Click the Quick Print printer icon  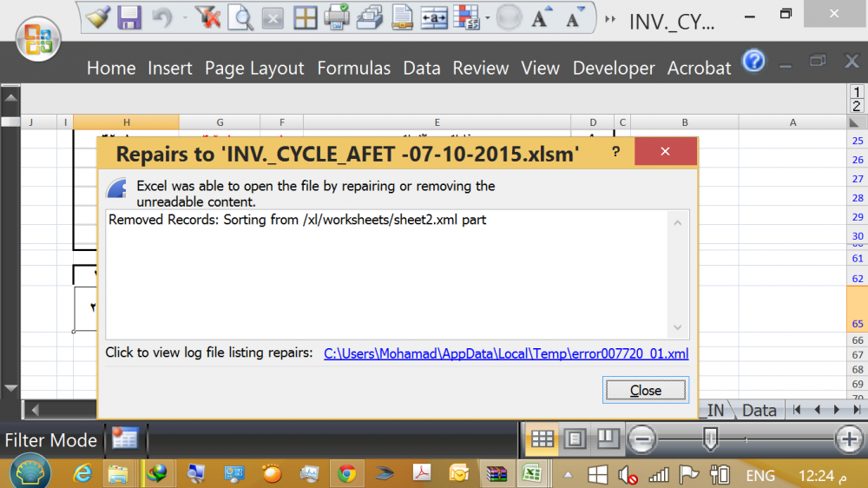(x=337, y=16)
